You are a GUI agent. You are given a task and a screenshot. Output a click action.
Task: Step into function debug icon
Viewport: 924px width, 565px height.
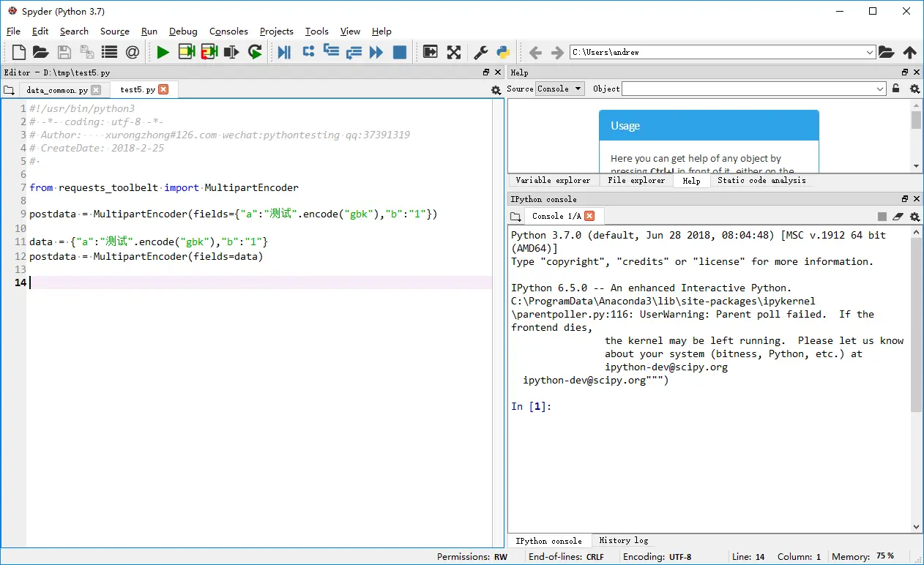click(x=331, y=52)
